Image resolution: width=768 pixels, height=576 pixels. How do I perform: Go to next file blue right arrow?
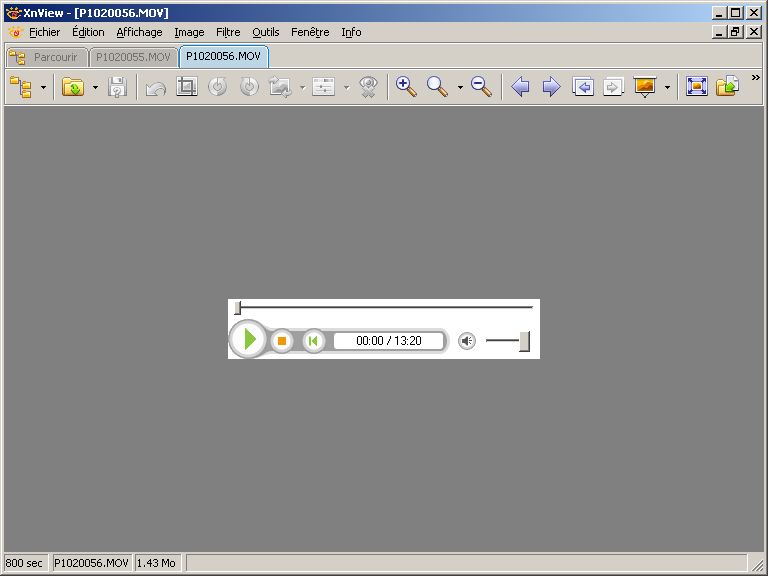[x=552, y=87]
